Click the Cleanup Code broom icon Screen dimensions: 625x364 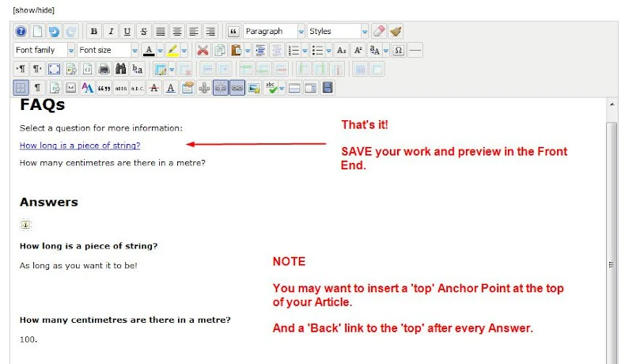pos(396,31)
